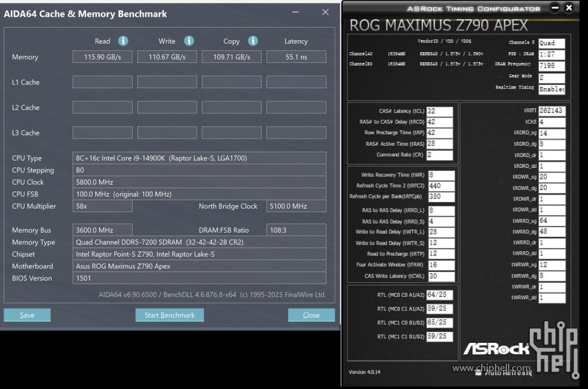Click the North Bridge Clock value 5100.0 MHz
Screen dimensions: 588x389
click(x=296, y=206)
